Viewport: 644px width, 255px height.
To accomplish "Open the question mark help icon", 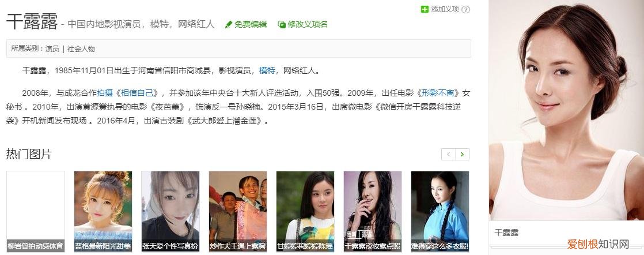I will tap(466, 9).
